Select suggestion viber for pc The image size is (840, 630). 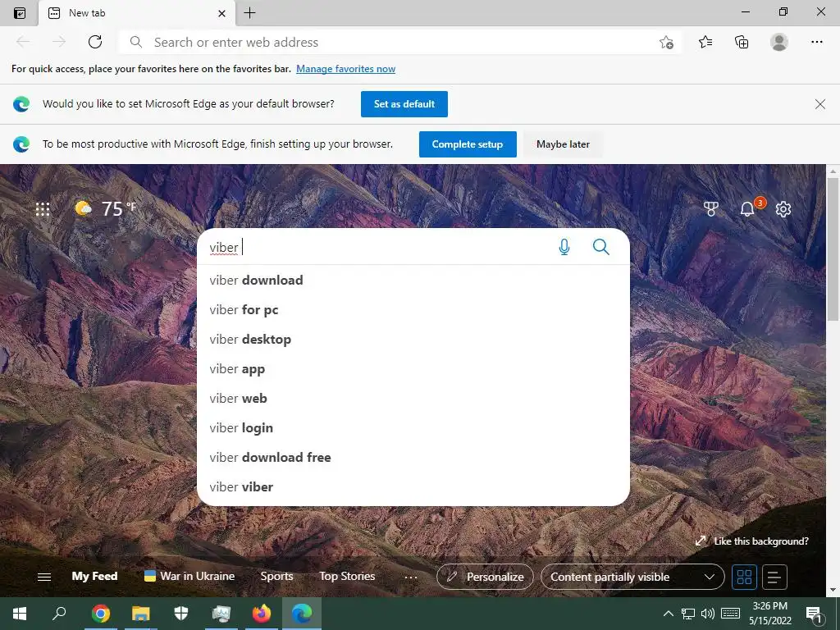413,309
